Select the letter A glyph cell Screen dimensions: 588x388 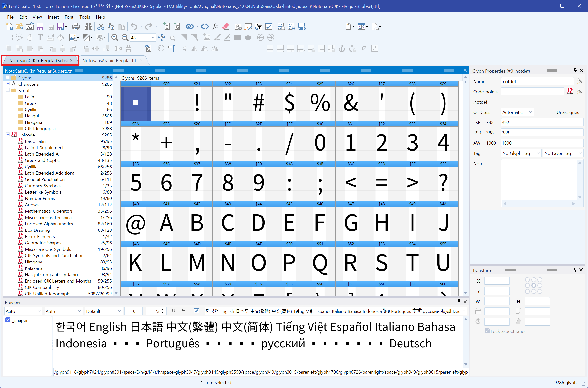166,223
